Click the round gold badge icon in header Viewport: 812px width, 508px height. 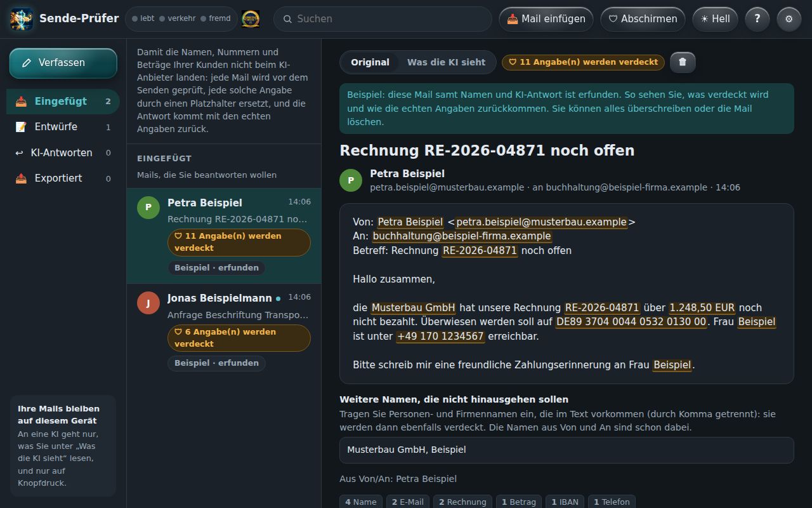click(251, 19)
